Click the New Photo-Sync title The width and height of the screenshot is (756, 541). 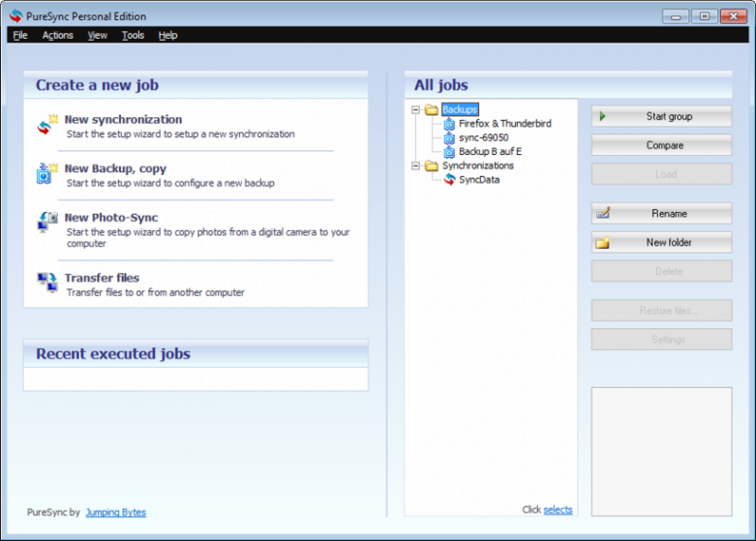point(112,218)
